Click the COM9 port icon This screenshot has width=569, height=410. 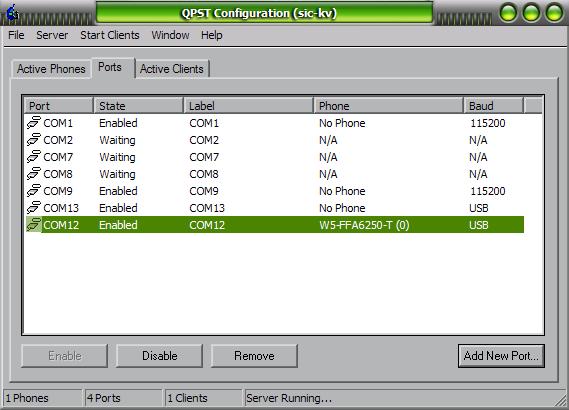click(34, 191)
